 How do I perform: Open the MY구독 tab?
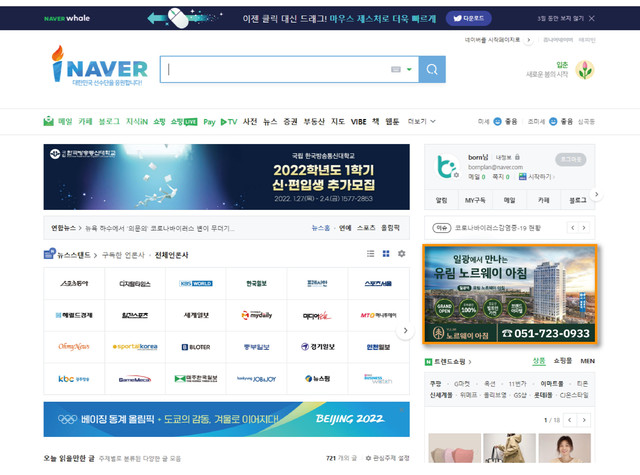[x=475, y=200]
